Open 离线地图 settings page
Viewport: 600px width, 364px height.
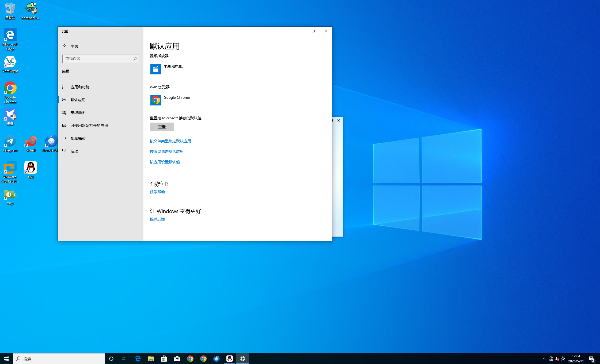point(101,112)
